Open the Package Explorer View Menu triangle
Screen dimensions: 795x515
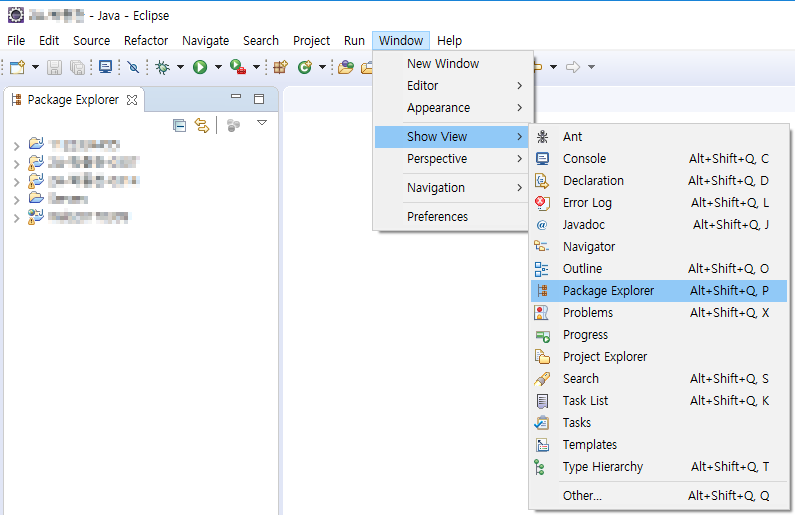pyautogui.click(x=262, y=123)
